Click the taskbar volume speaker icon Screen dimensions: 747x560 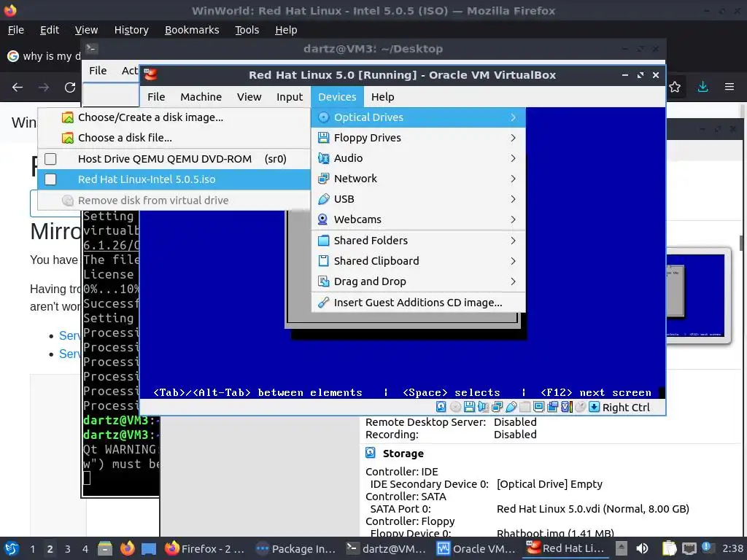(x=642, y=548)
